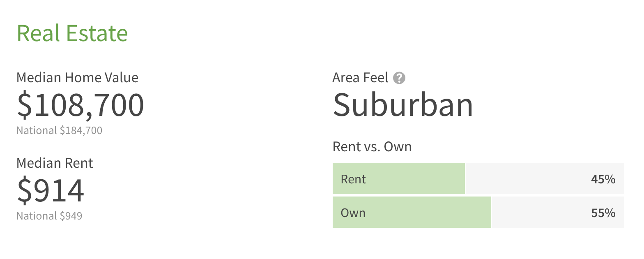Viewport: 644px width, 259px height.
Task: Click the gray unfilled area of the Own bar
Action: pos(538,213)
